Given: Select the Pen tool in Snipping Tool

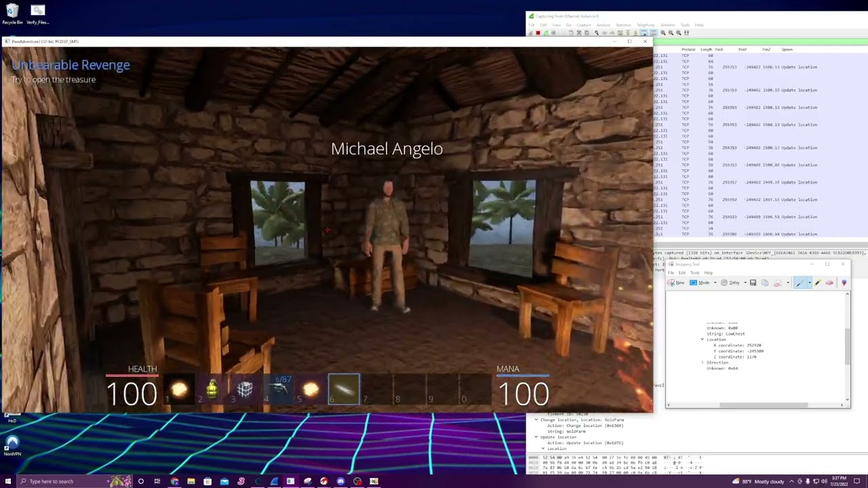Looking at the screenshot, I should pyautogui.click(x=800, y=283).
